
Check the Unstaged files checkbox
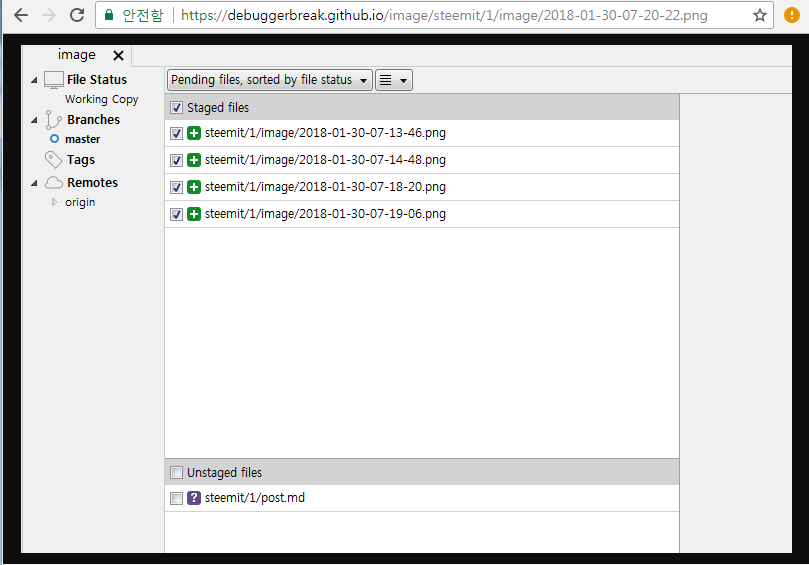pyautogui.click(x=176, y=473)
